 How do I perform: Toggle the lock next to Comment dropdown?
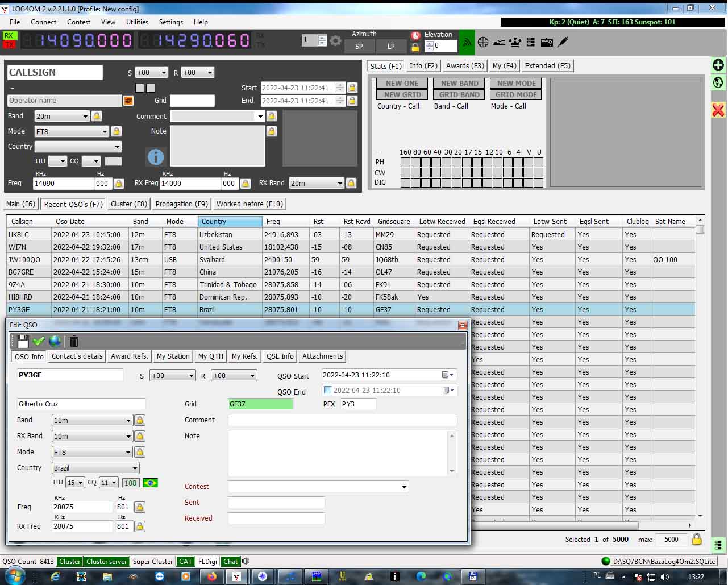click(x=272, y=116)
